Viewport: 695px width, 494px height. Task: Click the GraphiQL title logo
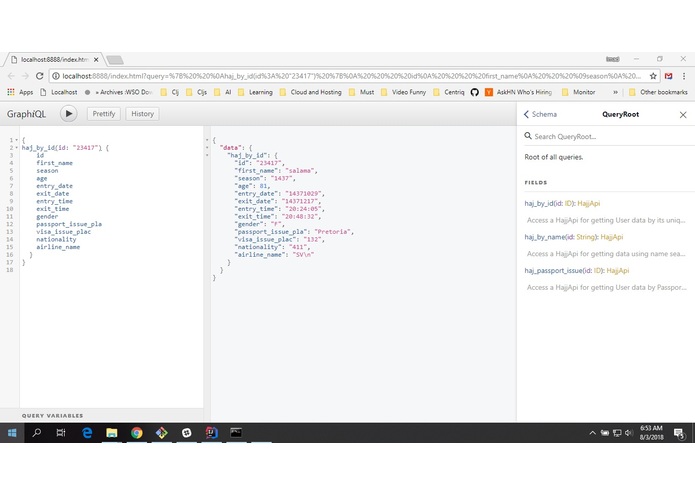point(26,114)
